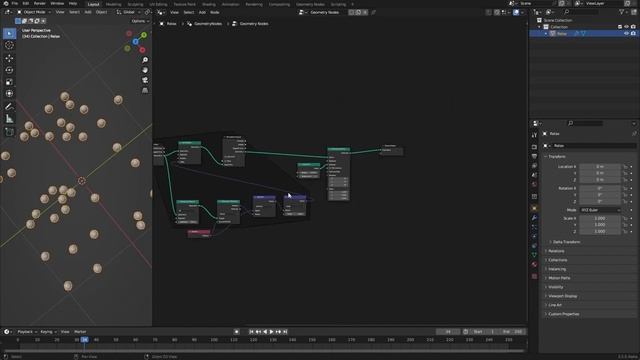This screenshot has width=640, height=360.
Task: Expand the Delta Transform panel
Action: [566, 242]
